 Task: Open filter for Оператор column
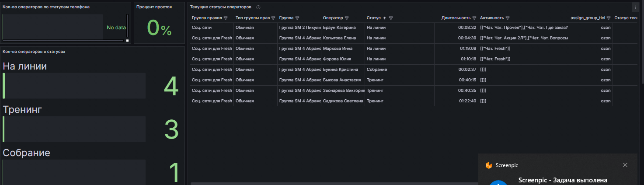coord(347,18)
